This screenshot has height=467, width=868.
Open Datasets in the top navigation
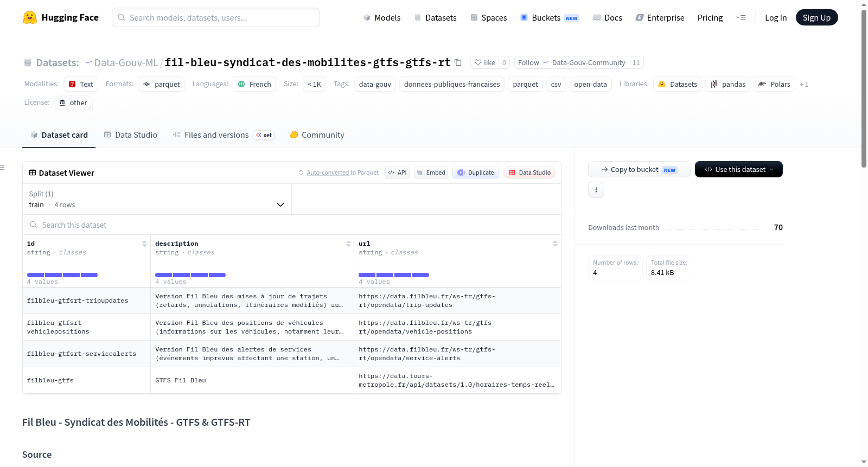click(x=435, y=17)
